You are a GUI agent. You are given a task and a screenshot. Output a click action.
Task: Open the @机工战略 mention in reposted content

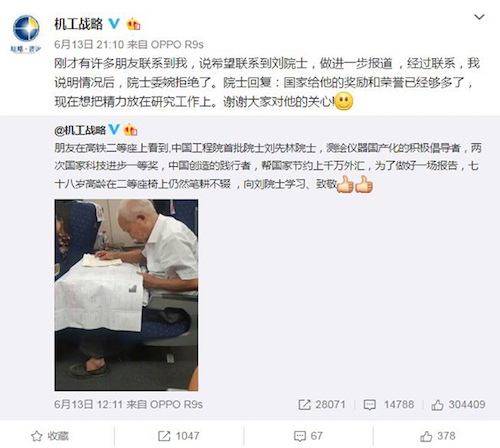pyautogui.click(x=80, y=130)
